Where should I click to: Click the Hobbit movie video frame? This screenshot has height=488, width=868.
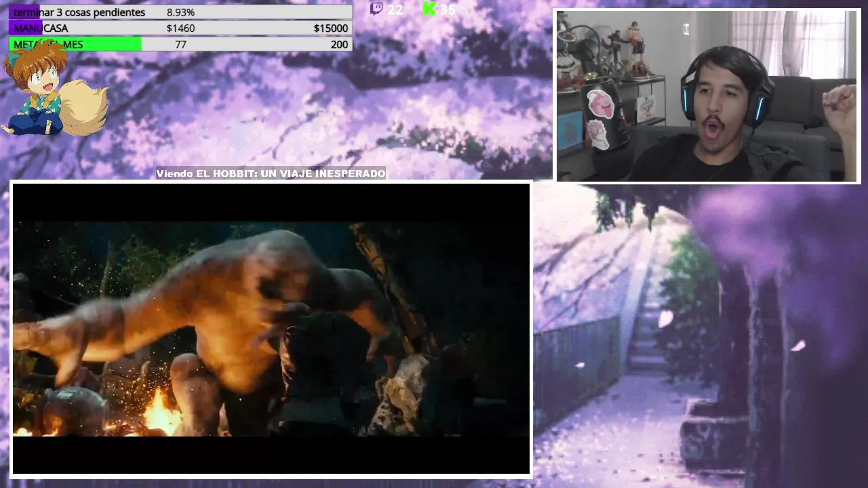(x=271, y=329)
